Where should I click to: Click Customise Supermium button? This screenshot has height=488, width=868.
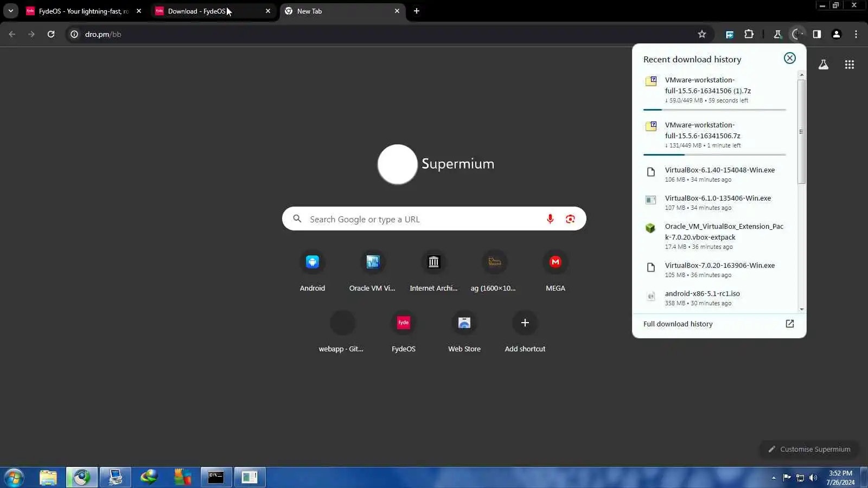[x=809, y=449]
